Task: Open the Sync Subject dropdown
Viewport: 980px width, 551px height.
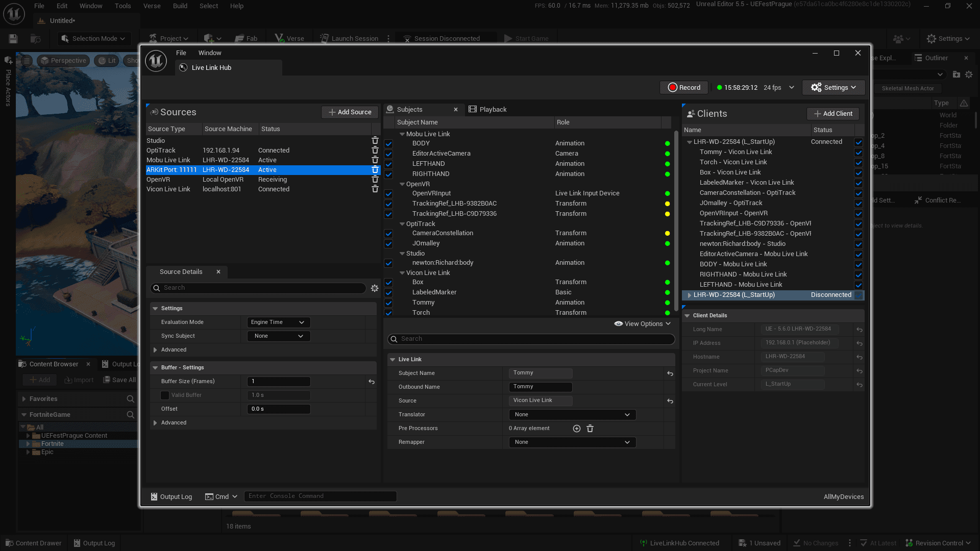Action: click(279, 336)
